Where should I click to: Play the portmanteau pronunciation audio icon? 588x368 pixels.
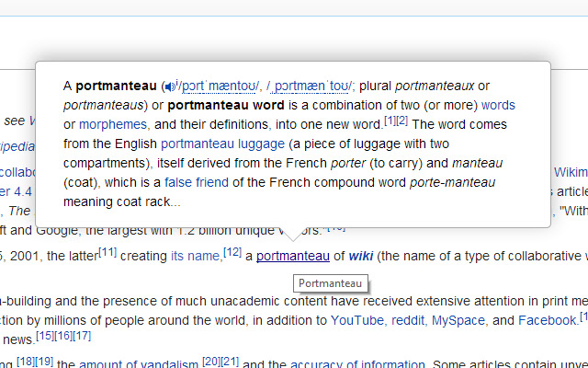pyautogui.click(x=169, y=86)
